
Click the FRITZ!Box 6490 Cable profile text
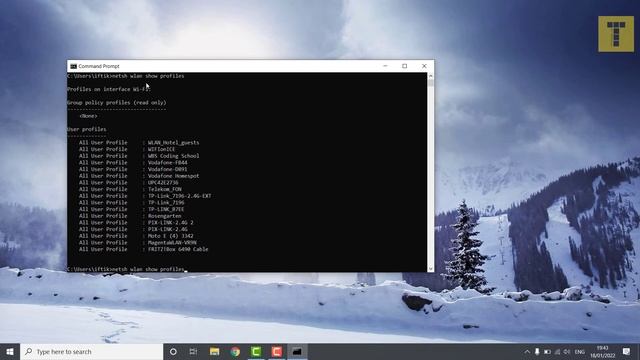pyautogui.click(x=178, y=249)
